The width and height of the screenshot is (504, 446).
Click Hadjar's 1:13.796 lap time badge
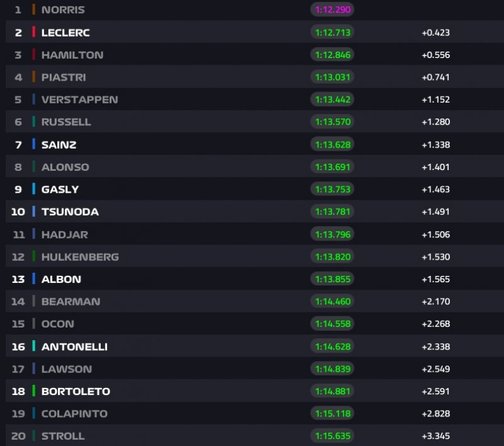[x=331, y=234]
